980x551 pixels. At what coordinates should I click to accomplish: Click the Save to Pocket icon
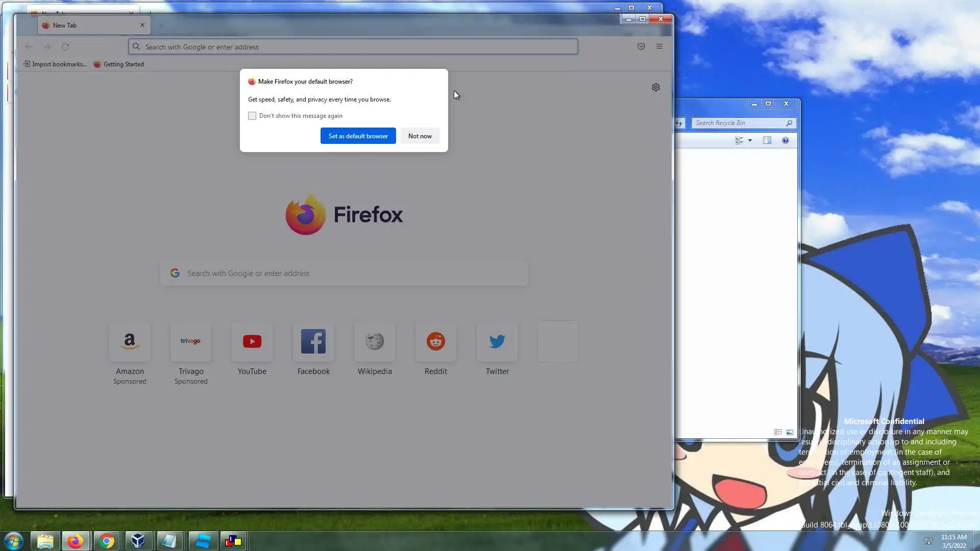(x=641, y=46)
